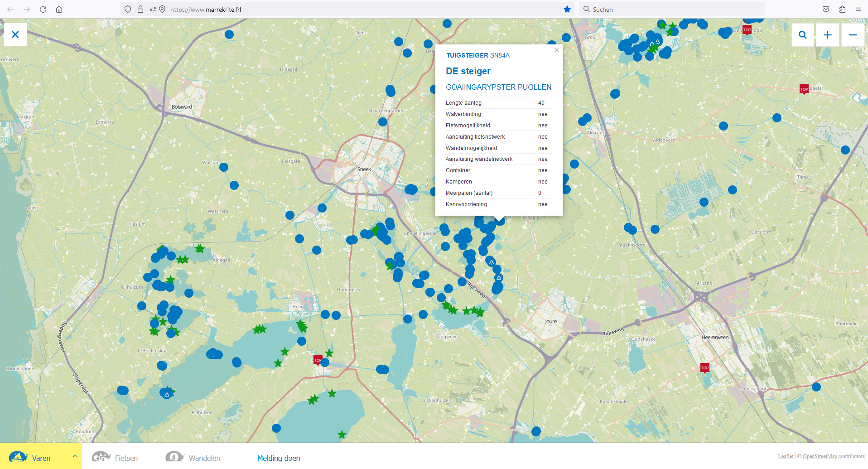Switch to the Wandelen tab
Screen dimensions: 868x469
[194, 458]
